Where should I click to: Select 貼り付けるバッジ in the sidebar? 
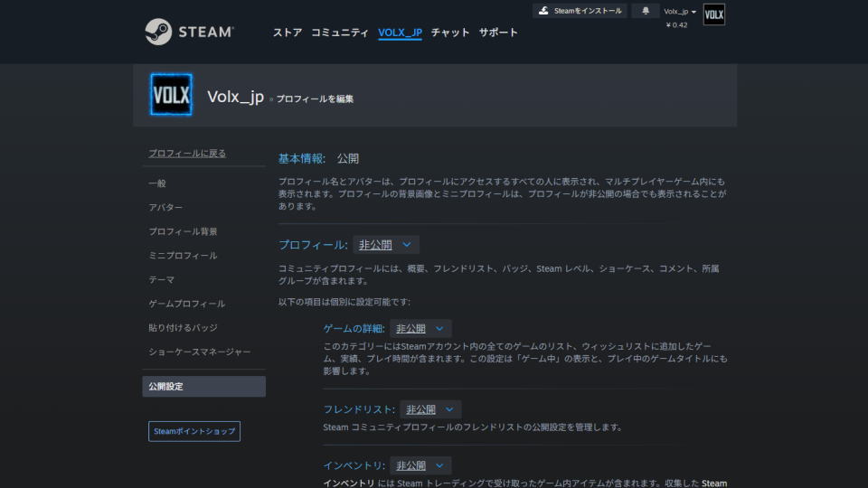click(183, 328)
